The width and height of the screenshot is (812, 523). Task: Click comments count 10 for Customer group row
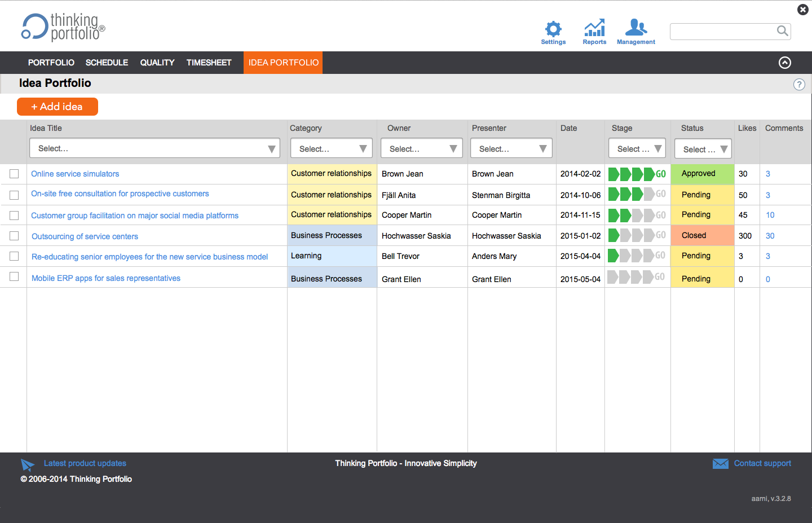coord(770,215)
